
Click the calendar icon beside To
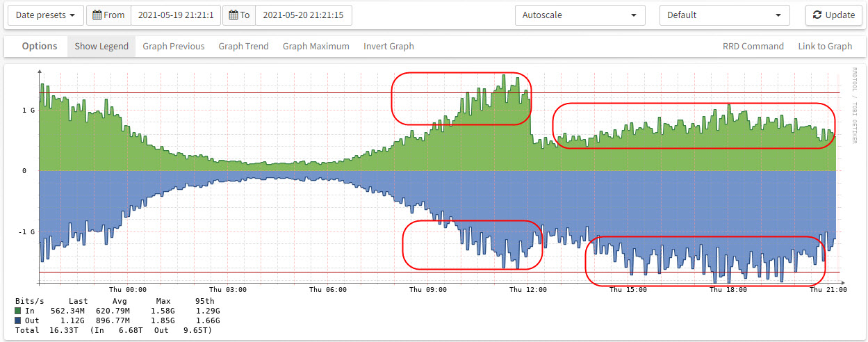click(x=234, y=15)
